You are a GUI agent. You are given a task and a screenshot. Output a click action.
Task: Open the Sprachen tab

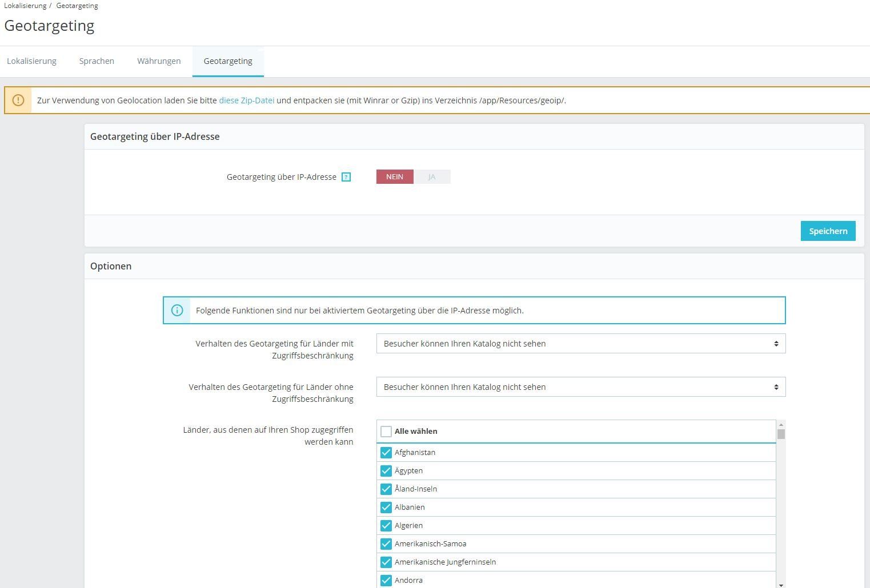click(x=97, y=61)
